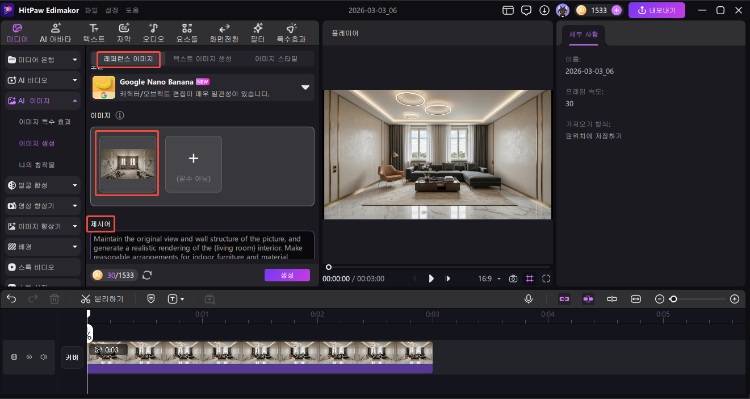The height and width of the screenshot is (399, 750).
Task: Open the 파일 (File) menu
Action: tap(91, 11)
